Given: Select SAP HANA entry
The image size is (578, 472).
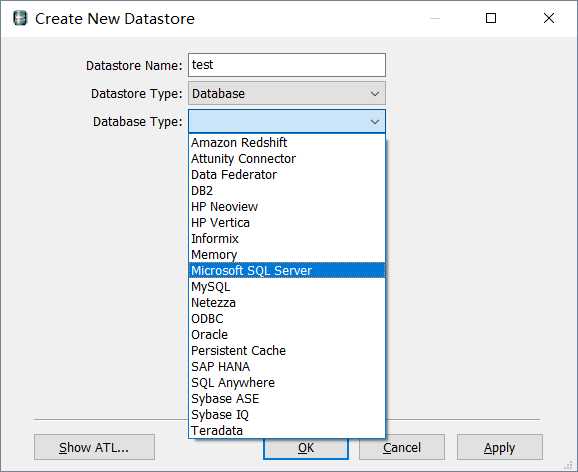Looking at the screenshot, I should pos(287,367).
